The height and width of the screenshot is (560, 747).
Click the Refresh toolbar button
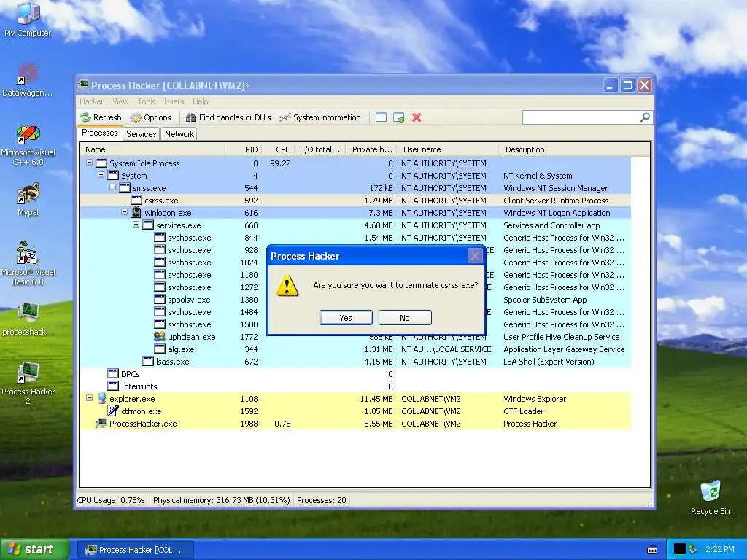point(101,117)
